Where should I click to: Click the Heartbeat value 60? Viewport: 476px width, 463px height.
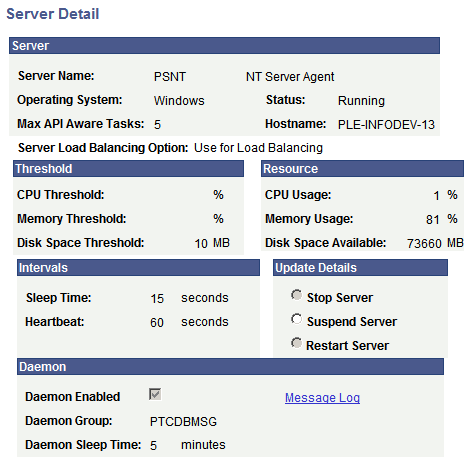(157, 323)
